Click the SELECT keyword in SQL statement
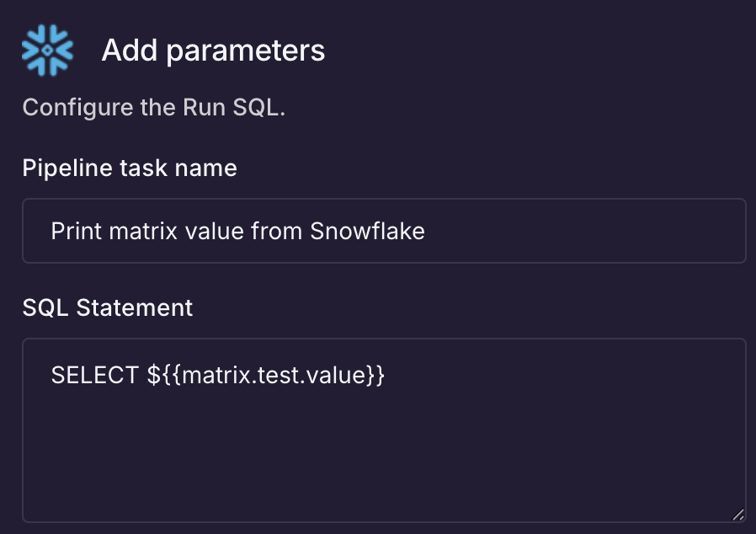The height and width of the screenshot is (534, 756). pyautogui.click(x=94, y=375)
